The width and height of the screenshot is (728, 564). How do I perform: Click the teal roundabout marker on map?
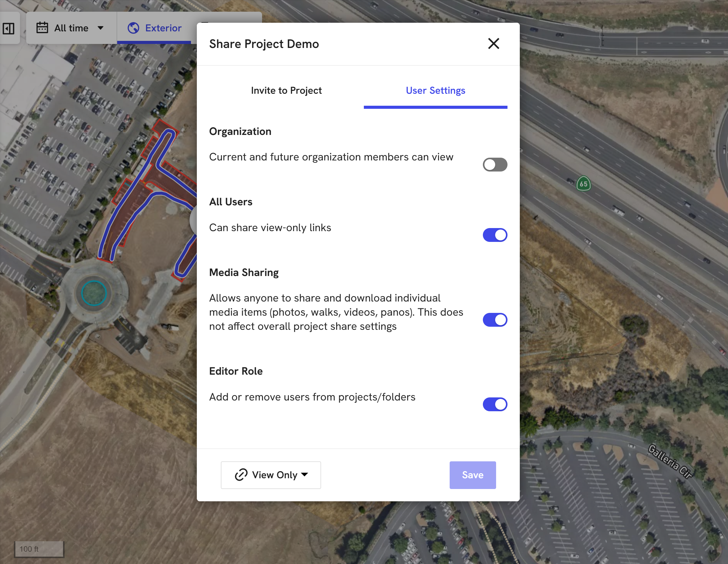point(94,293)
